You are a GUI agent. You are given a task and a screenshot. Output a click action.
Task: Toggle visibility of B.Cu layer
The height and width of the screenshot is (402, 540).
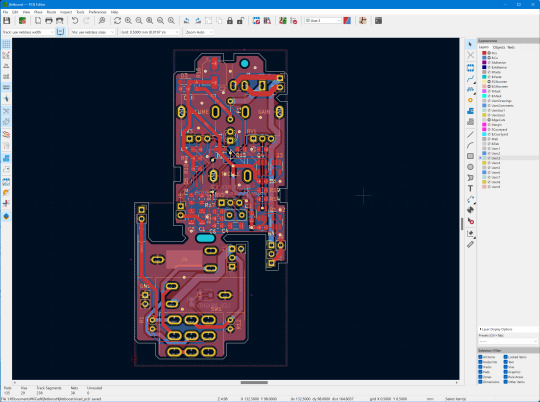click(x=489, y=58)
